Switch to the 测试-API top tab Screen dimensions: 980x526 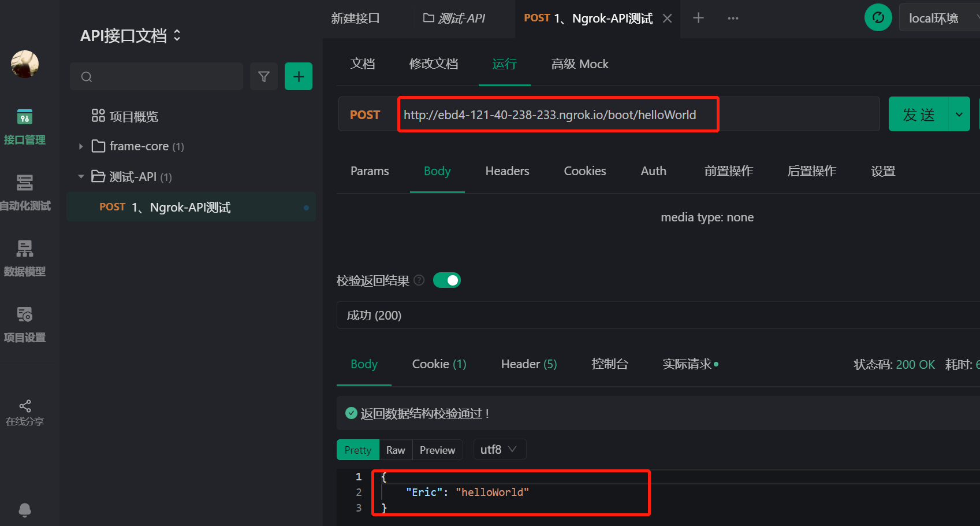tap(454, 18)
